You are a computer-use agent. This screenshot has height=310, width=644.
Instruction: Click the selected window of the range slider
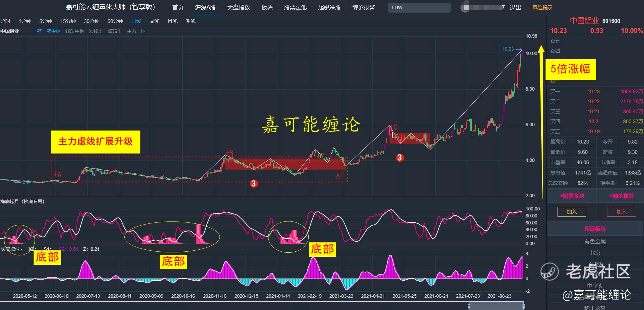tap(496, 306)
